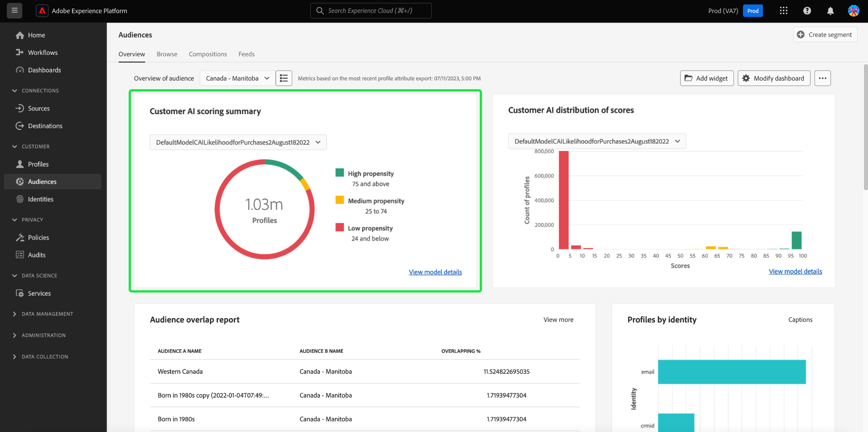Switch to the Overview tab
Image resolution: width=868 pixels, height=432 pixels.
coord(132,54)
